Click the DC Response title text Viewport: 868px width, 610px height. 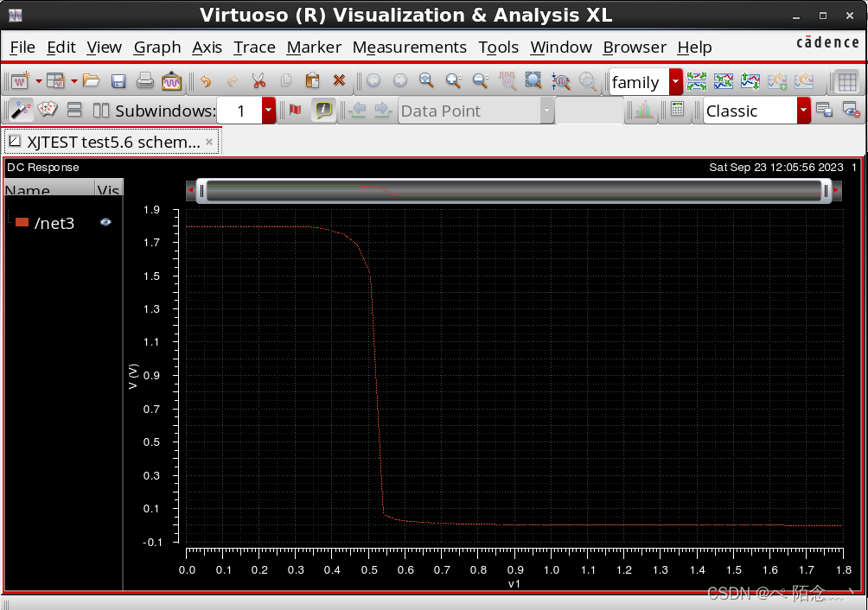click(x=42, y=167)
